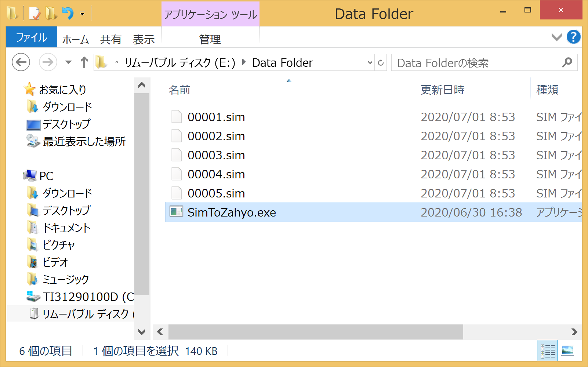
Task: Click the Properties icon in quick access toolbar
Action: point(34,14)
